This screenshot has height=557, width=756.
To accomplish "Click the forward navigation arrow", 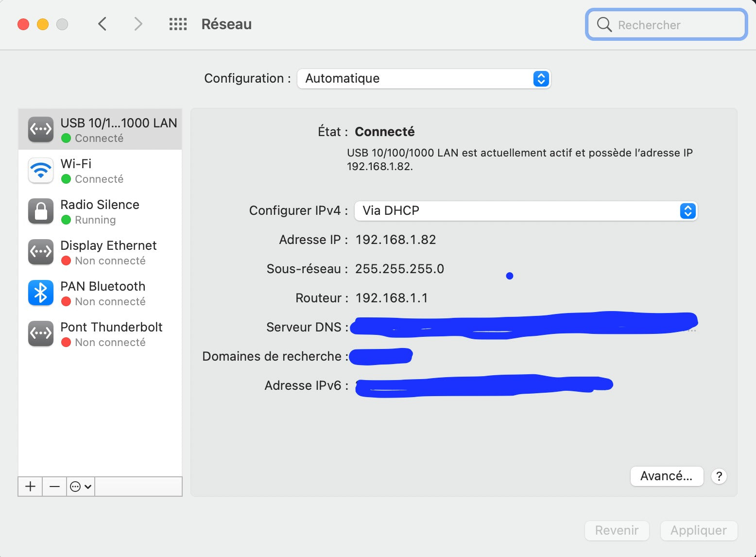I will [x=138, y=24].
